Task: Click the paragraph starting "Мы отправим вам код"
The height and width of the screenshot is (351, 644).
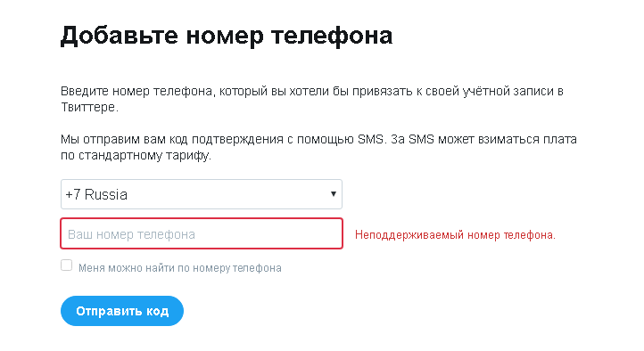Action: pyautogui.click(x=318, y=147)
